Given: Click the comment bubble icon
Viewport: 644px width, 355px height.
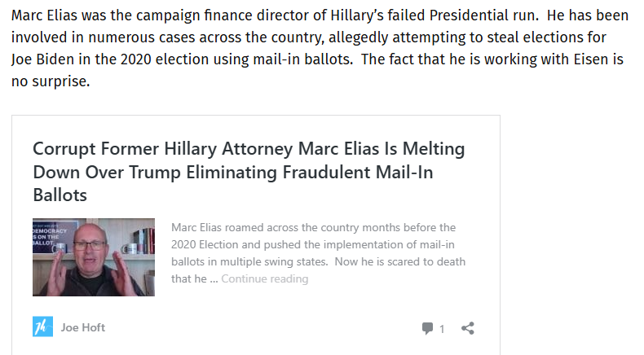Looking at the screenshot, I should coord(427,328).
